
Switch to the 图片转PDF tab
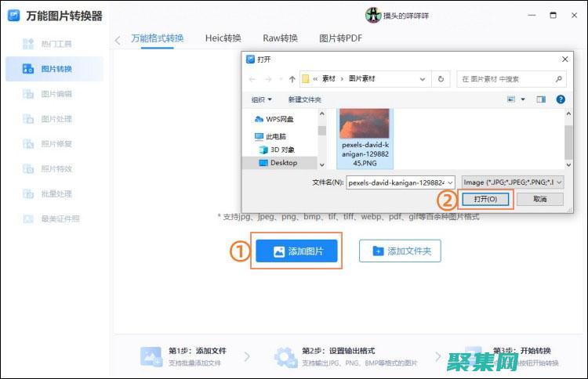[340, 38]
